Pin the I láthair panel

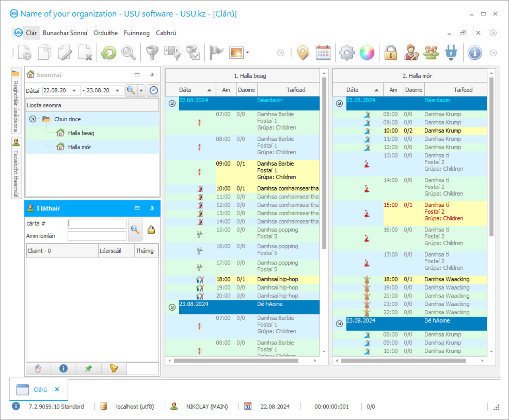click(x=152, y=208)
